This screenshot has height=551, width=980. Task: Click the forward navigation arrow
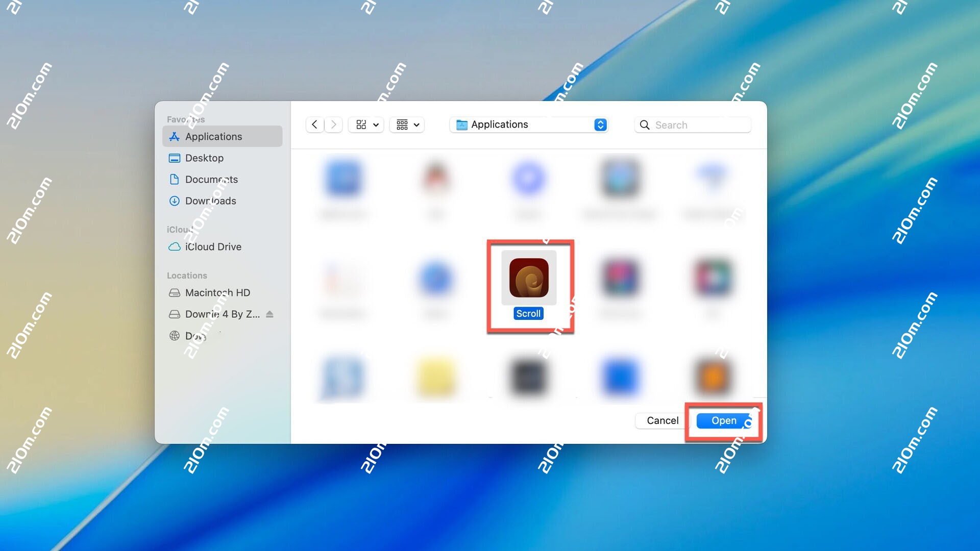(334, 124)
